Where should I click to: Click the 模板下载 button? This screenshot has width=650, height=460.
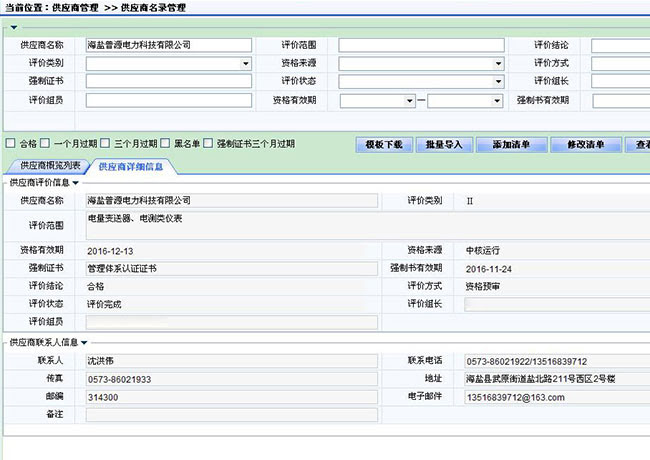coord(383,145)
